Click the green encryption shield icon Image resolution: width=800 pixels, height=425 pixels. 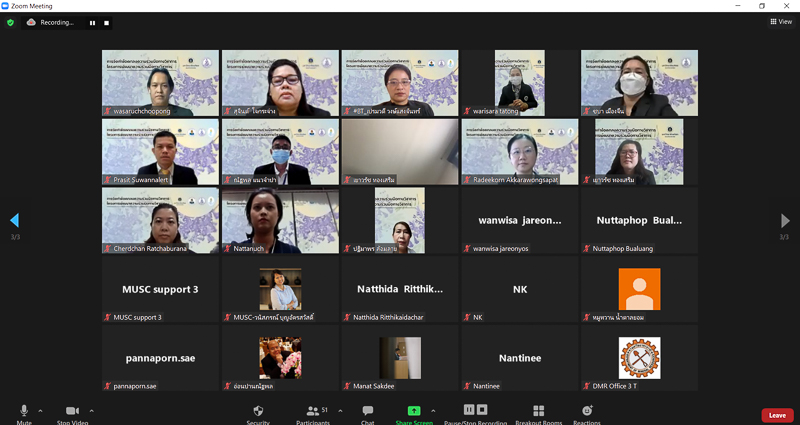click(11, 22)
